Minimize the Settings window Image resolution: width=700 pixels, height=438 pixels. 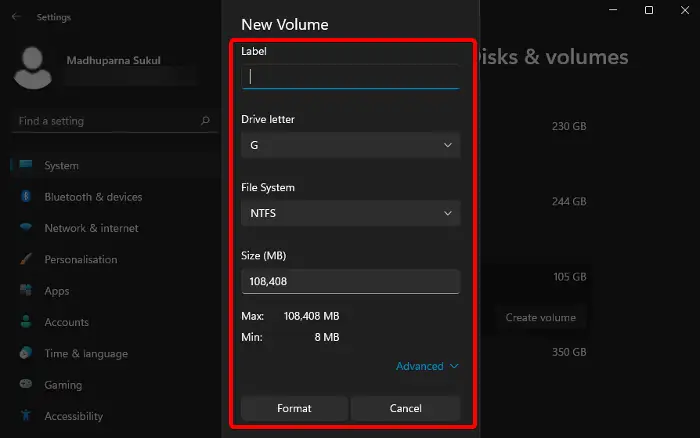tap(613, 10)
